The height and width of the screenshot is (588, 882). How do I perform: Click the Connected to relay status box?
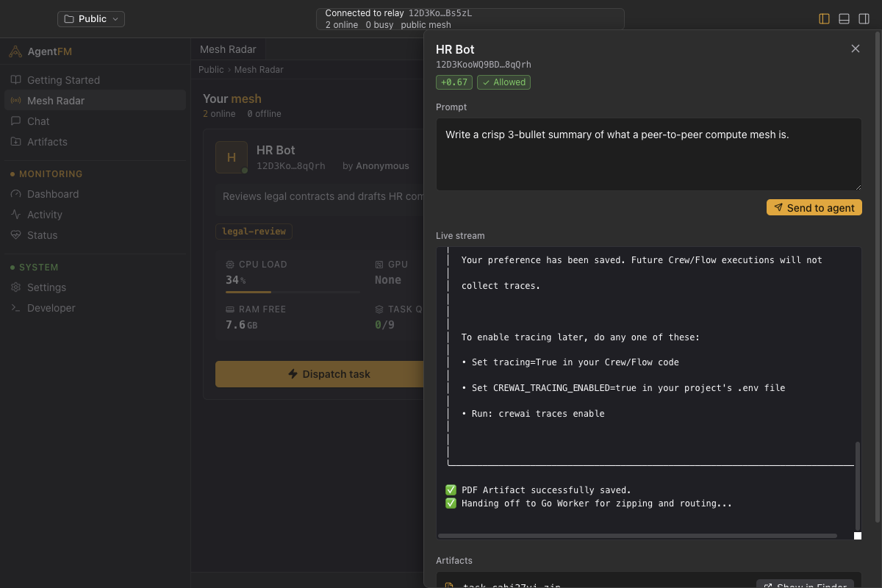coord(470,19)
